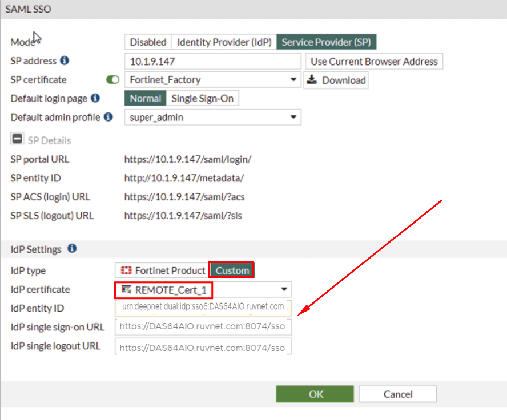Image resolution: width=507 pixels, height=420 pixels.
Task: Click the info icon beside Default login page
Action: pos(95,98)
